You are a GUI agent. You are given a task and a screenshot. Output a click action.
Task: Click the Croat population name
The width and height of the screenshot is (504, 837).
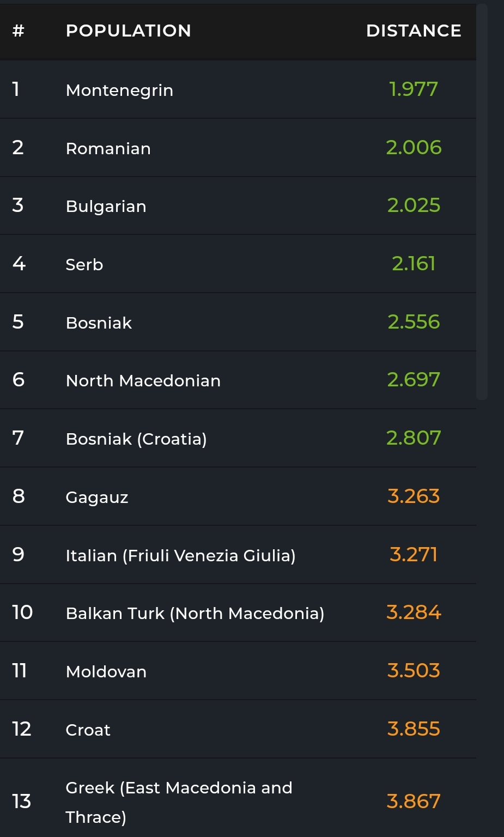pos(88,730)
